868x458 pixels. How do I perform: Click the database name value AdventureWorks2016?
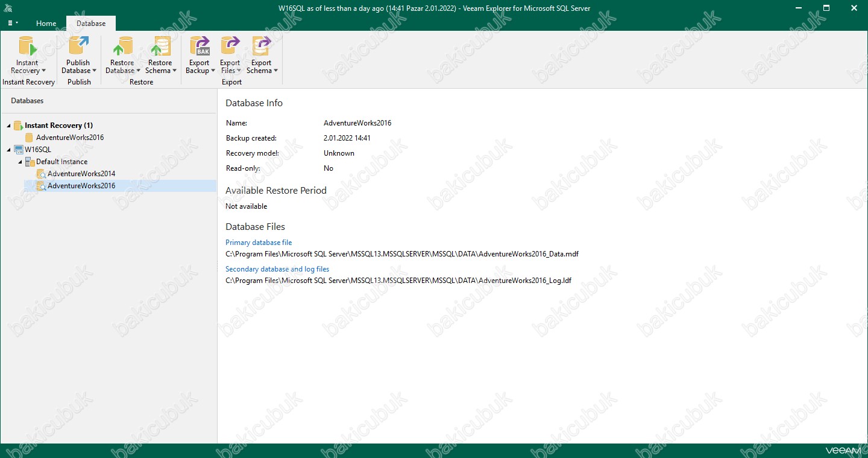pos(357,123)
